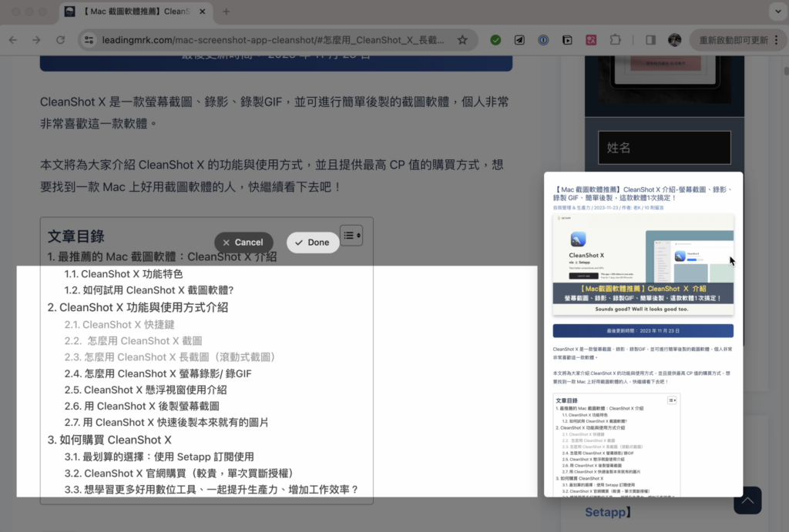
Task: Open link 3.3 想學習更多好用數位工具
Action: point(212,489)
